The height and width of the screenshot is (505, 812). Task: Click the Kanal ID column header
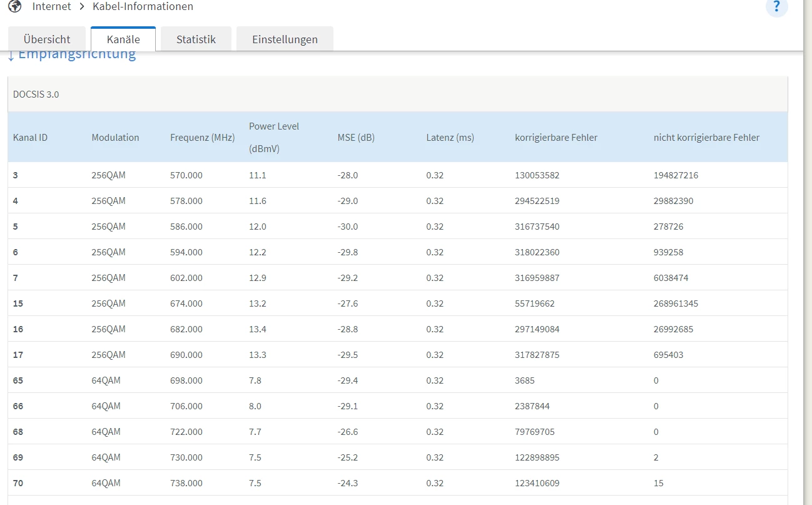[x=30, y=137]
